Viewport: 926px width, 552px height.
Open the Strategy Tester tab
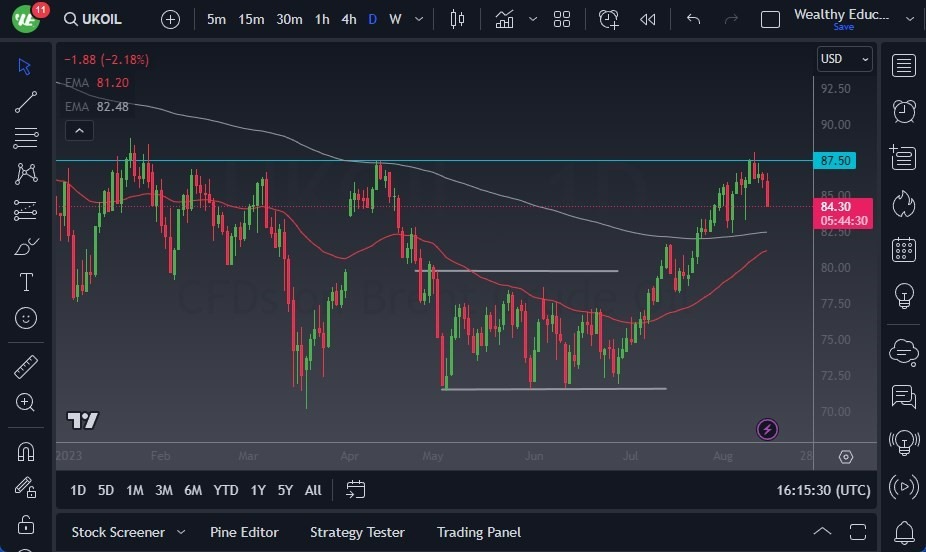tap(357, 532)
